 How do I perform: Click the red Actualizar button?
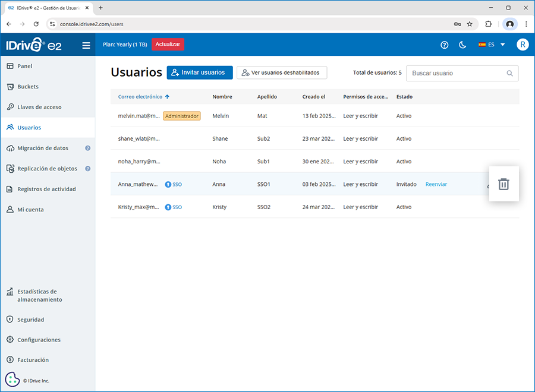(168, 45)
